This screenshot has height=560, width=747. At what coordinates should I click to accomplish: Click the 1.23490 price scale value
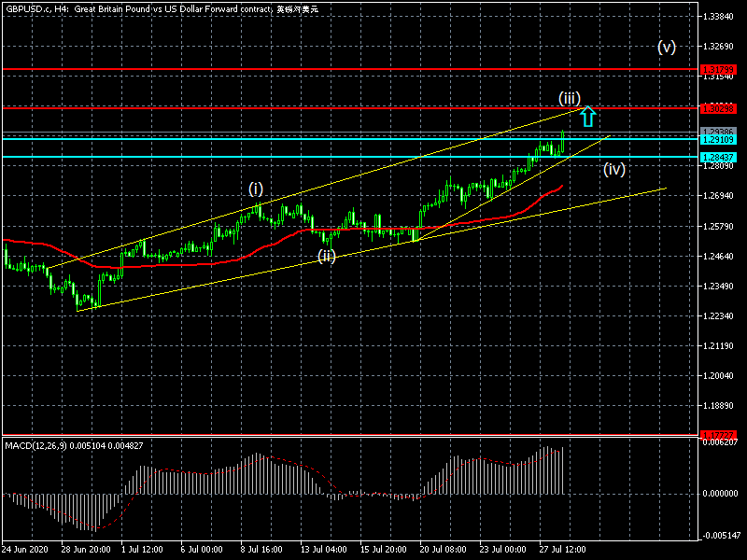[718, 287]
